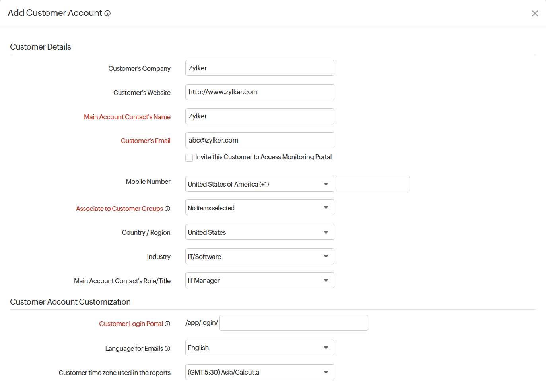The image size is (546, 392).
Task: Select the Main Account Contact's Name field
Action: (259, 116)
